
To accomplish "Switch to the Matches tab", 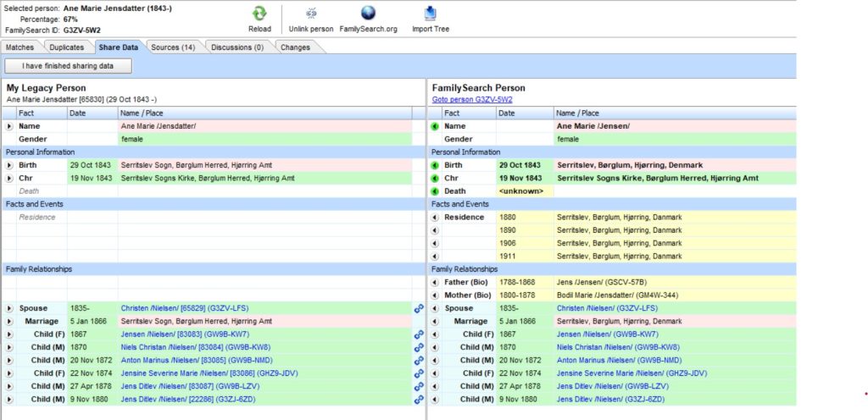I will click(20, 47).
